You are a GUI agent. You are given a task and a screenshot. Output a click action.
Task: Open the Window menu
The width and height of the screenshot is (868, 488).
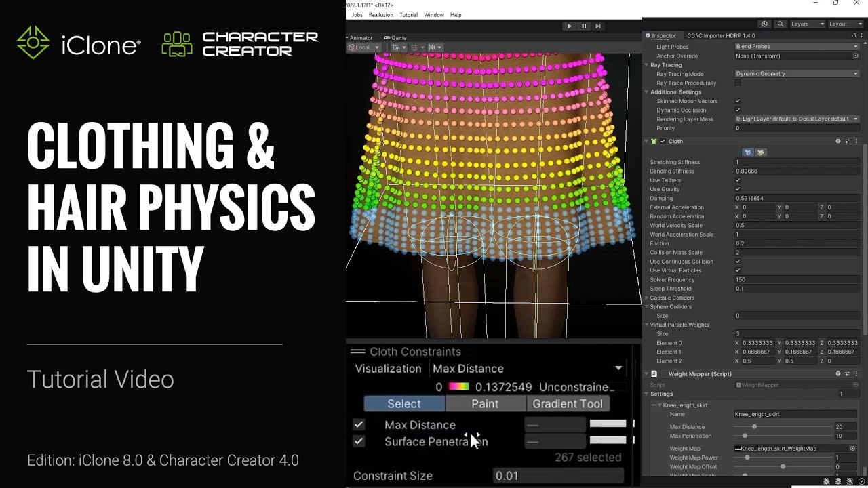434,15
